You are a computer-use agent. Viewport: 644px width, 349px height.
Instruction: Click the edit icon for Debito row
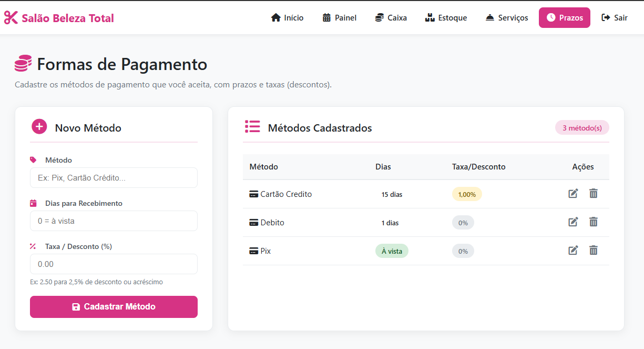[x=573, y=222]
